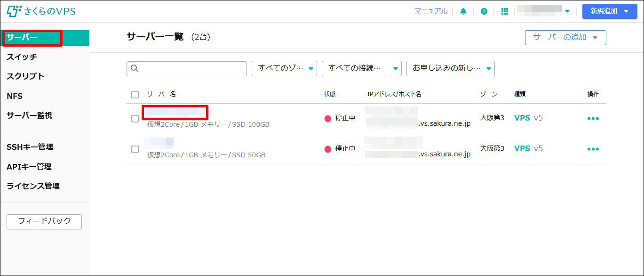The height and width of the screenshot is (276, 644).
Task: Open the services grid menu icon
Action: (505, 11)
